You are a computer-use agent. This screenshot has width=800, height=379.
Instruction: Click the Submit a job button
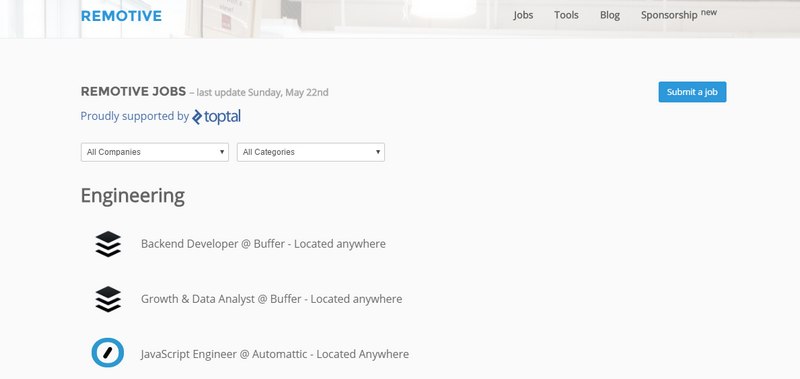click(692, 92)
